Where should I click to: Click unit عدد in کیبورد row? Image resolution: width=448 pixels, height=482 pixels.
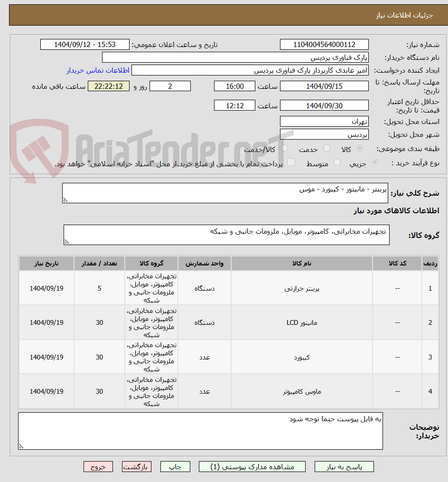(x=205, y=357)
